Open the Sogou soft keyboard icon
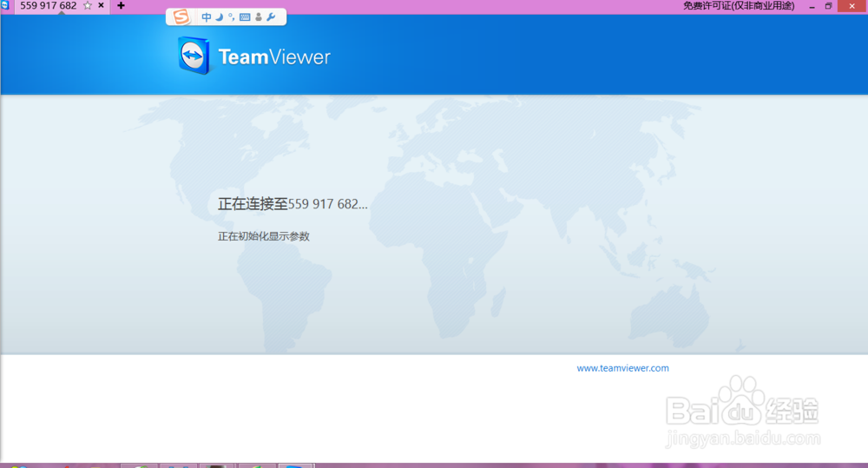Screen dimensions: 868x468 tap(245, 17)
